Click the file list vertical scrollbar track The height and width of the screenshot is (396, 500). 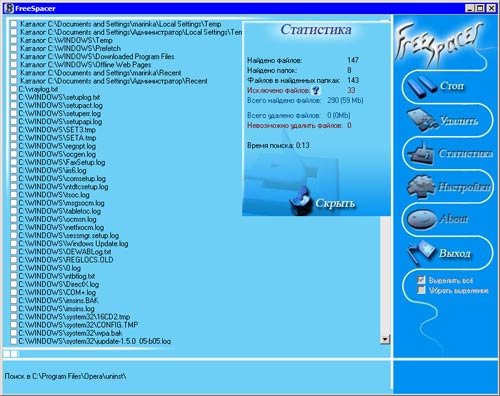tap(385, 275)
